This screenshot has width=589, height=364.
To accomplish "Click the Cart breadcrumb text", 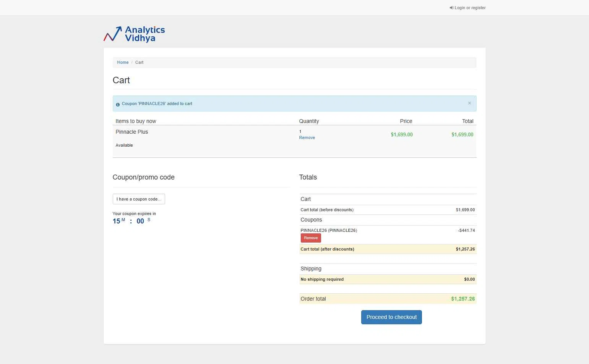I will tap(139, 62).
